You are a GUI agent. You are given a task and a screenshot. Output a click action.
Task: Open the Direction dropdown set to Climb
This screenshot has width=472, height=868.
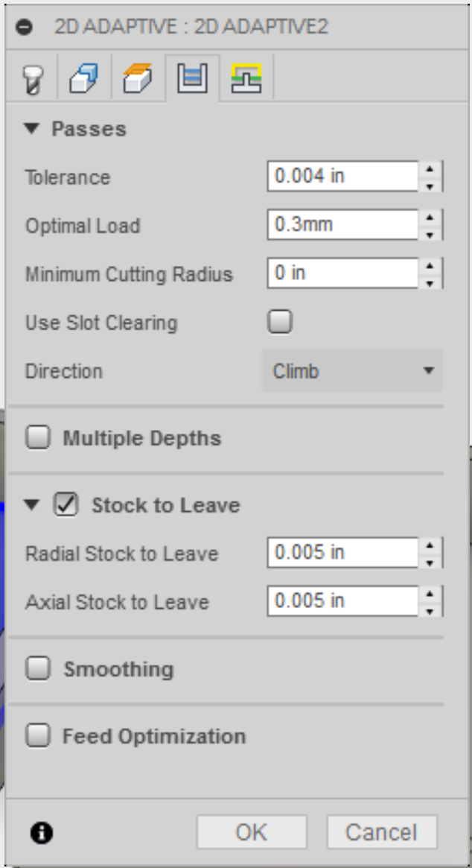352,371
